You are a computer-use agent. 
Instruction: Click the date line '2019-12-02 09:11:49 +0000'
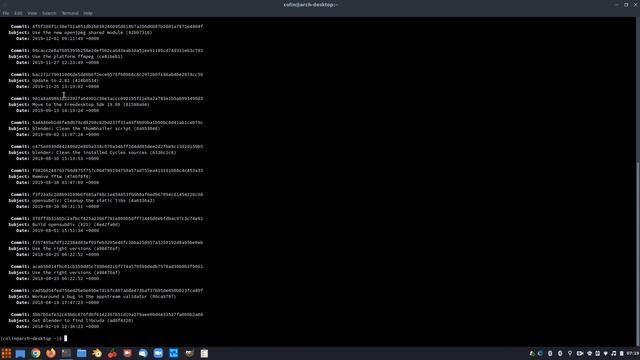(x=65, y=38)
